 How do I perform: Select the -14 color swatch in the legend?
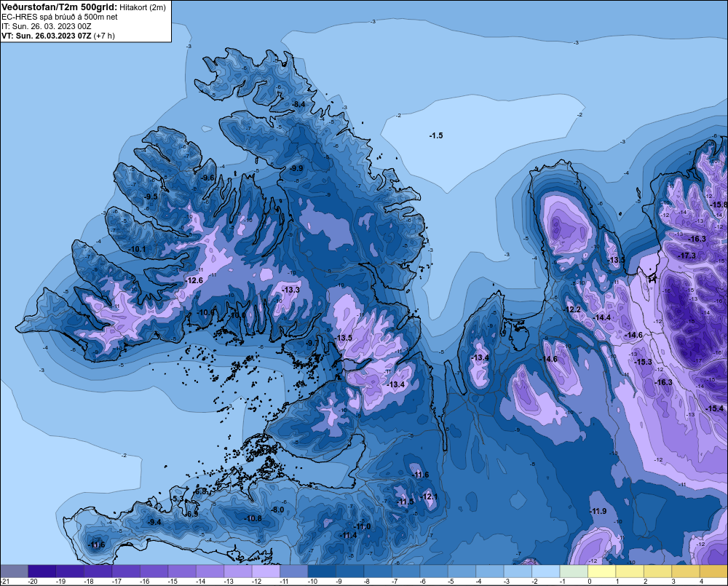pyautogui.click(x=210, y=571)
